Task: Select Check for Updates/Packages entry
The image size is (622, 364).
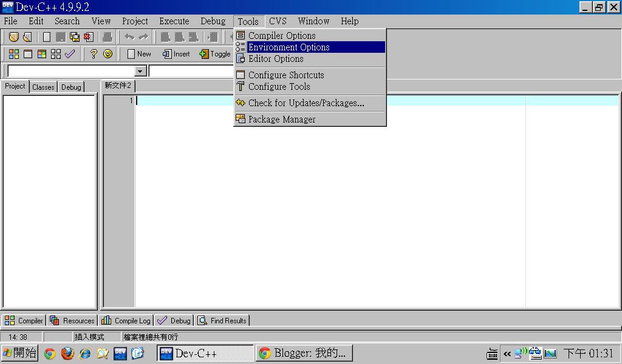Action: (x=310, y=103)
